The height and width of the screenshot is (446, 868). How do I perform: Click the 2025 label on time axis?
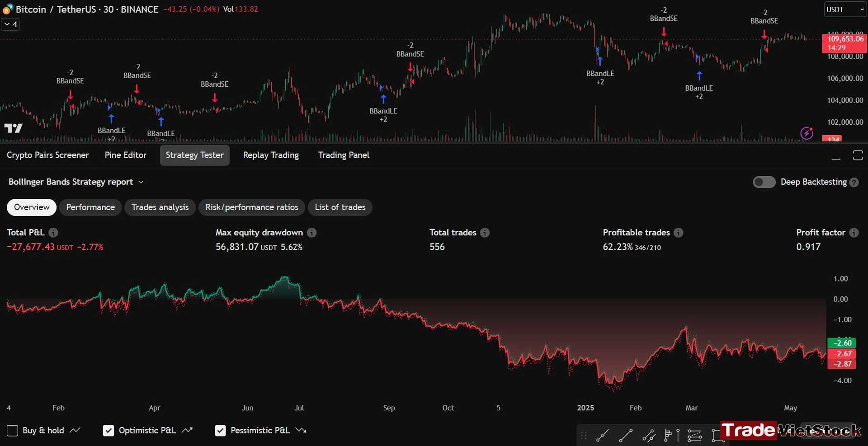[x=585, y=408]
